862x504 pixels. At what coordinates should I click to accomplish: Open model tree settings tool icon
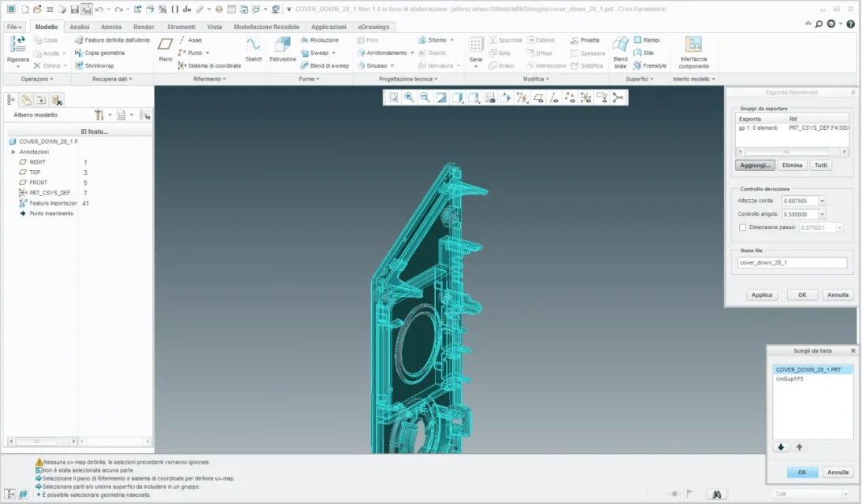[x=99, y=115]
